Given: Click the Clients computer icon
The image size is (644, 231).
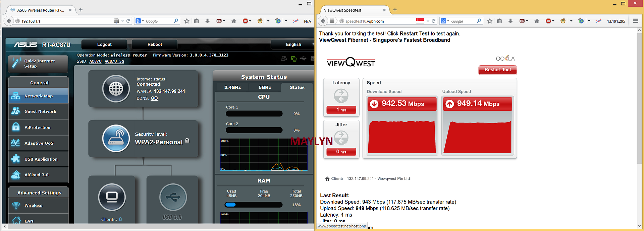Looking at the screenshot, I should (112, 197).
